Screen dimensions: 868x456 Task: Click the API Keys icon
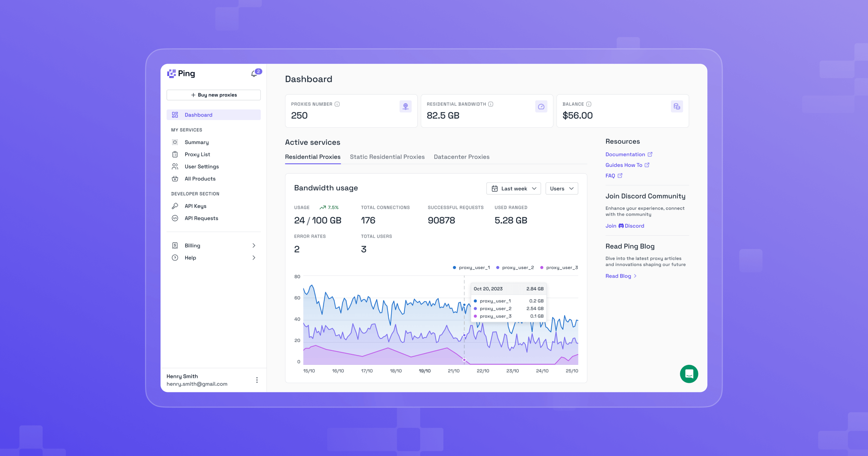coord(175,206)
